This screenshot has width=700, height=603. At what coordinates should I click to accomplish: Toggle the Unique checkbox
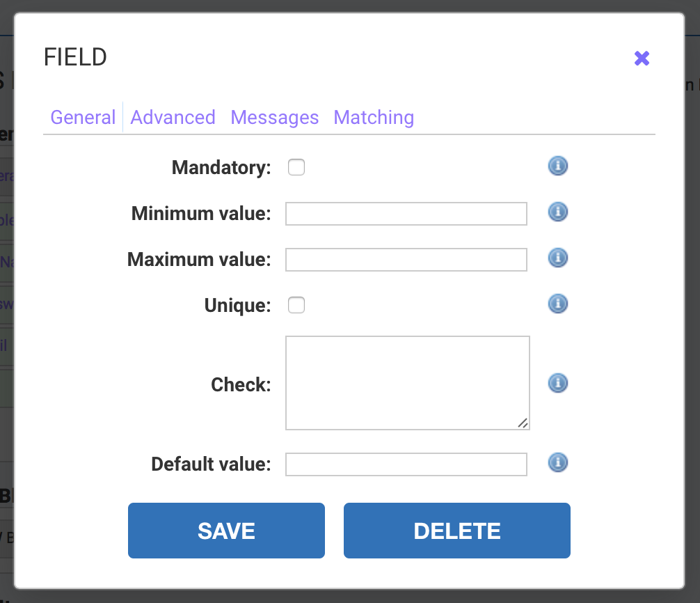tap(296, 305)
